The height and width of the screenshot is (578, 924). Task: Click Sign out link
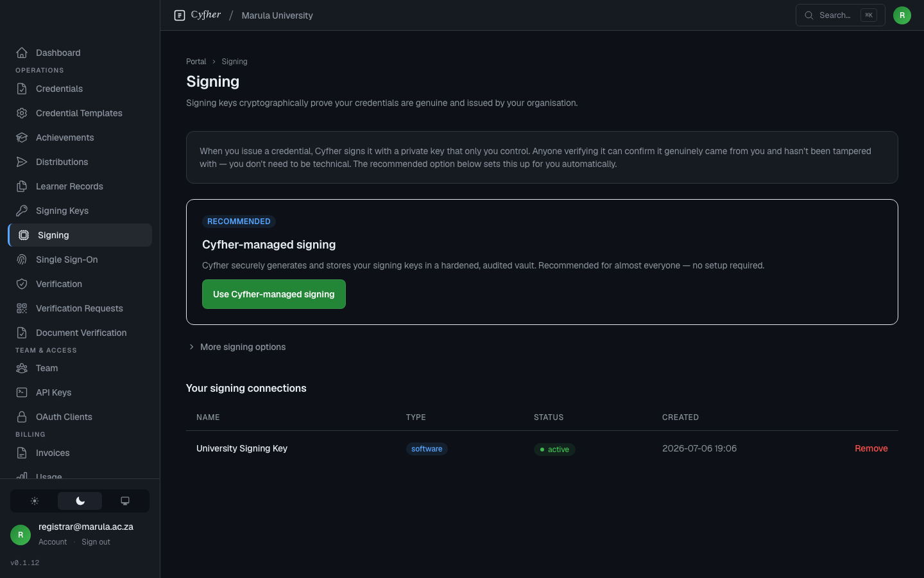96,542
